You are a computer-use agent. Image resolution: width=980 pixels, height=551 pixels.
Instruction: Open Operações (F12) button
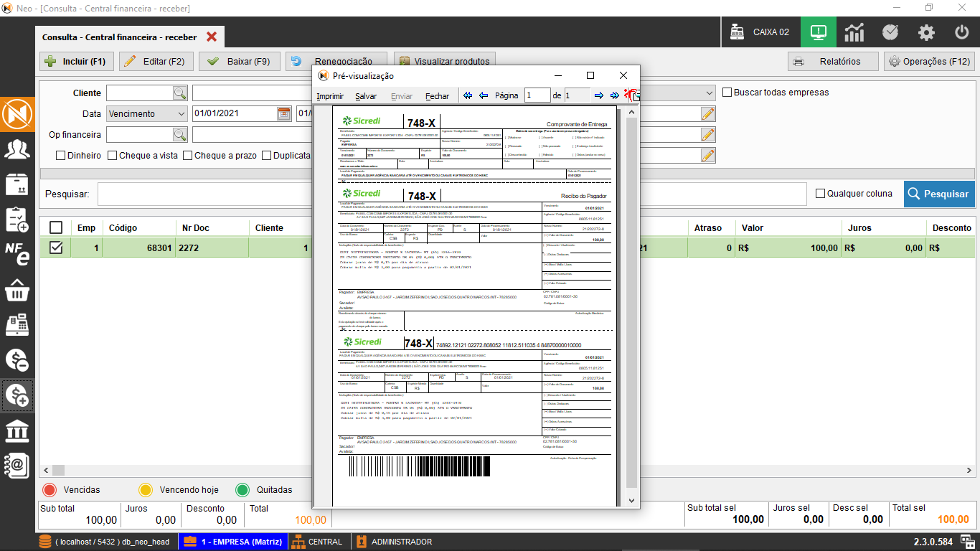(929, 62)
